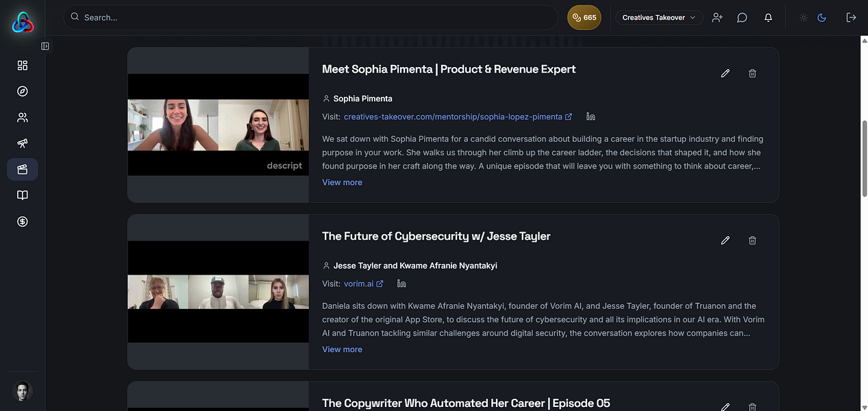Visit the vorim.ai link

pos(363,284)
